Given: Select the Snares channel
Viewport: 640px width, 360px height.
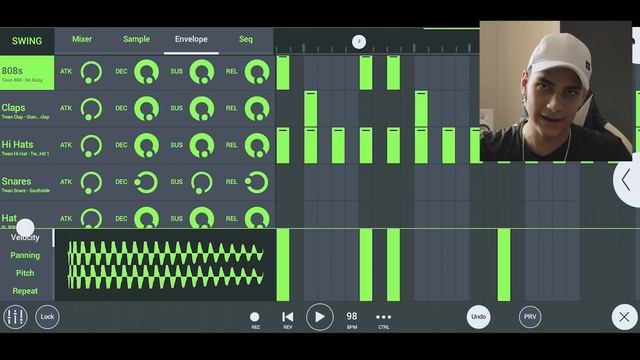Looking at the screenshot, I should click(27, 183).
